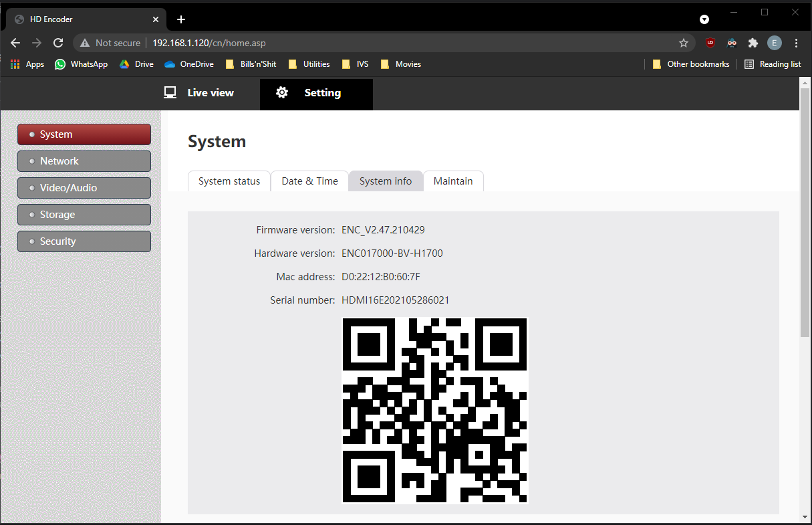This screenshot has height=525, width=812.
Task: Open uBlock Origin extension icon
Action: pyautogui.click(x=710, y=43)
